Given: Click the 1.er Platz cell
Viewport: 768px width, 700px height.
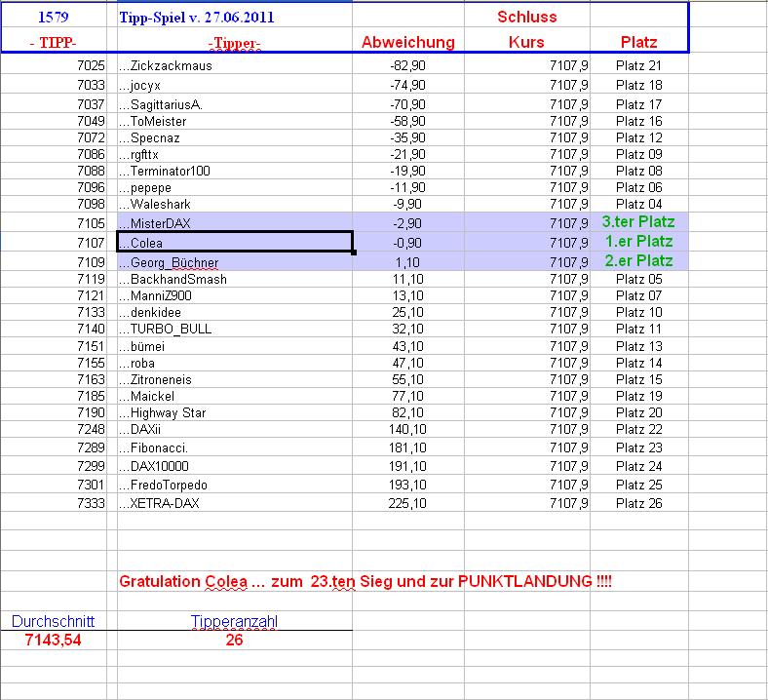Looking at the screenshot, I should pyautogui.click(x=638, y=242).
